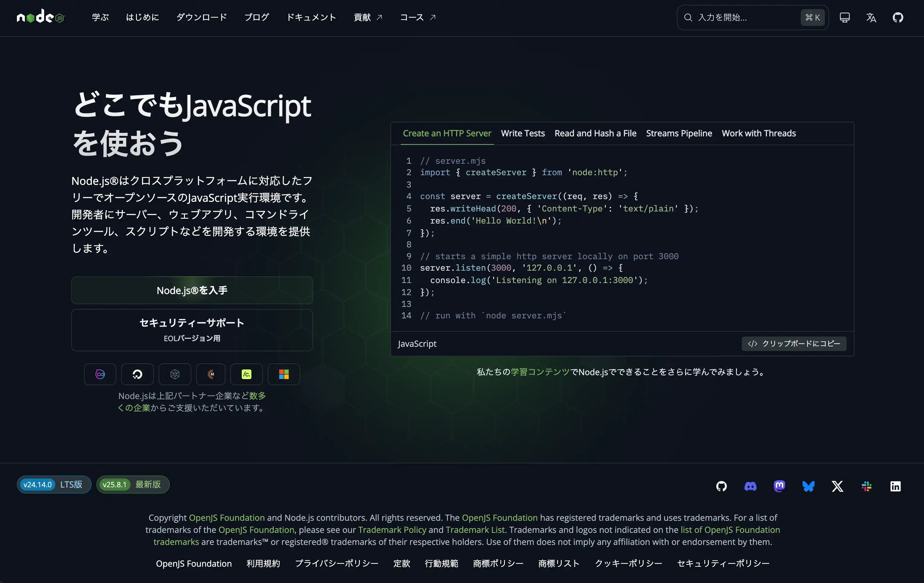The width and height of the screenshot is (924, 583).
Task: Switch to the Read and Hash a File tab
Action: [595, 134]
